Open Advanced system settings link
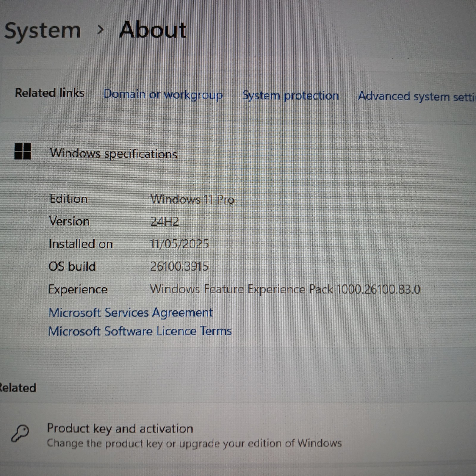 point(417,97)
